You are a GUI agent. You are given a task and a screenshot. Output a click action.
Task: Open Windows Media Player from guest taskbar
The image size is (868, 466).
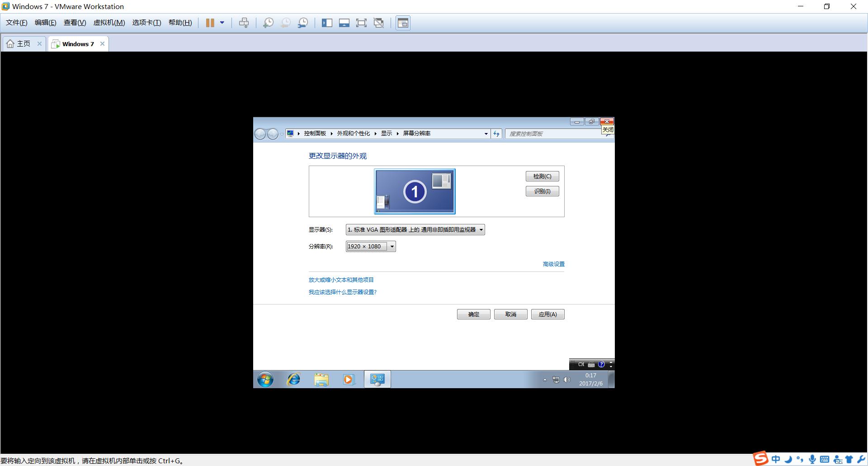pos(349,379)
